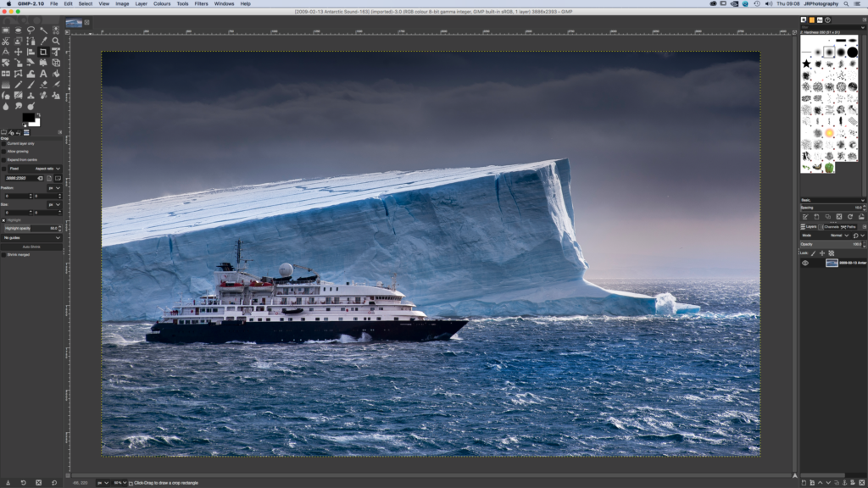The height and width of the screenshot is (488, 868).
Task: Toggle lock pixels brush icon
Action: click(813, 252)
